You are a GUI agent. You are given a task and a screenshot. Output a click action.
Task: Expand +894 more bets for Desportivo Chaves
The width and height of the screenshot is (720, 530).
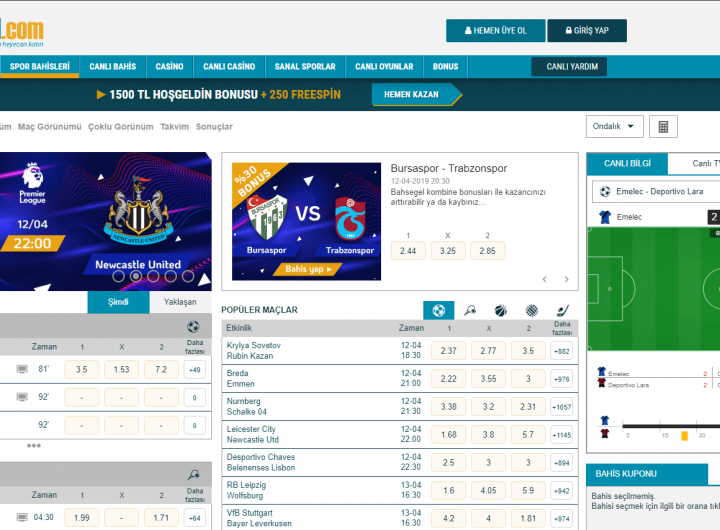[x=562, y=463]
